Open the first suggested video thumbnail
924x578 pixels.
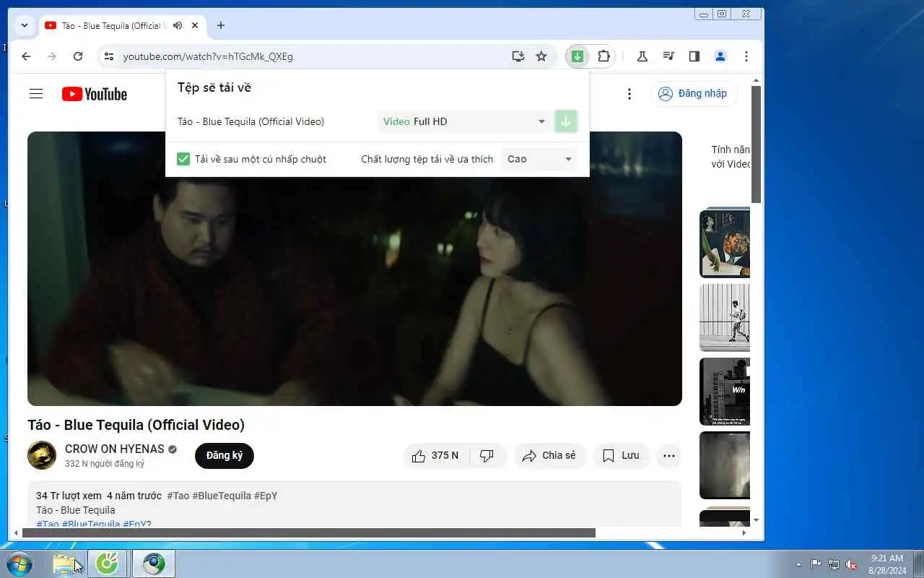[x=725, y=243]
